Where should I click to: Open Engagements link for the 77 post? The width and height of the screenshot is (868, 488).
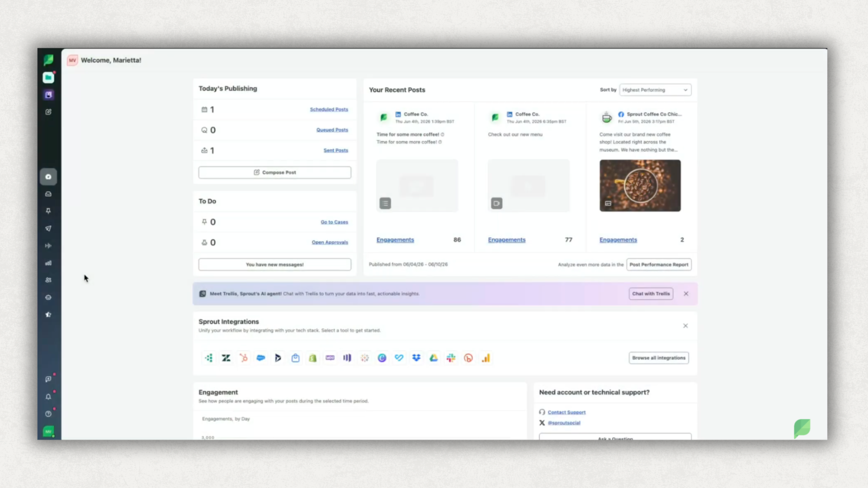pyautogui.click(x=506, y=240)
